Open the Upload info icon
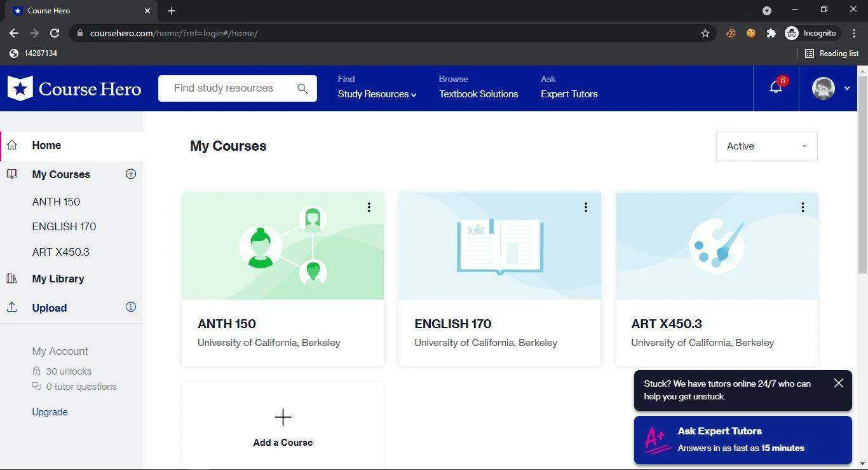 [x=131, y=307]
